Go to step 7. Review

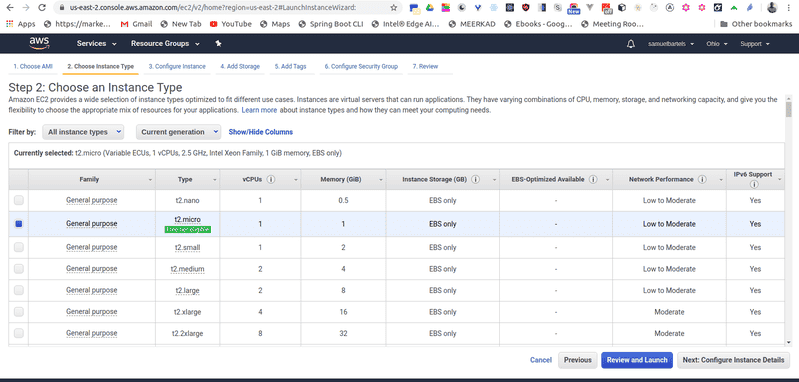point(425,66)
